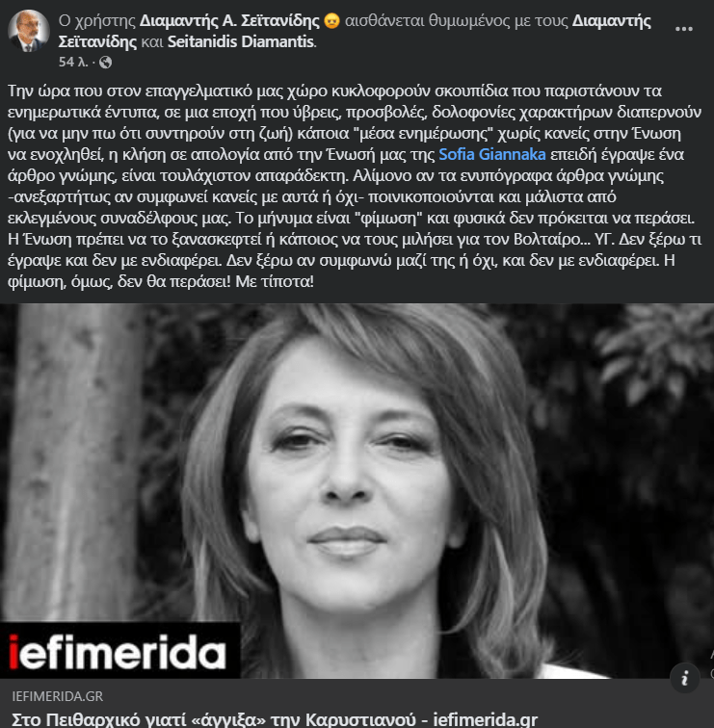714x728 pixels.
Task: Click the globe public audience icon
Action: [105, 63]
